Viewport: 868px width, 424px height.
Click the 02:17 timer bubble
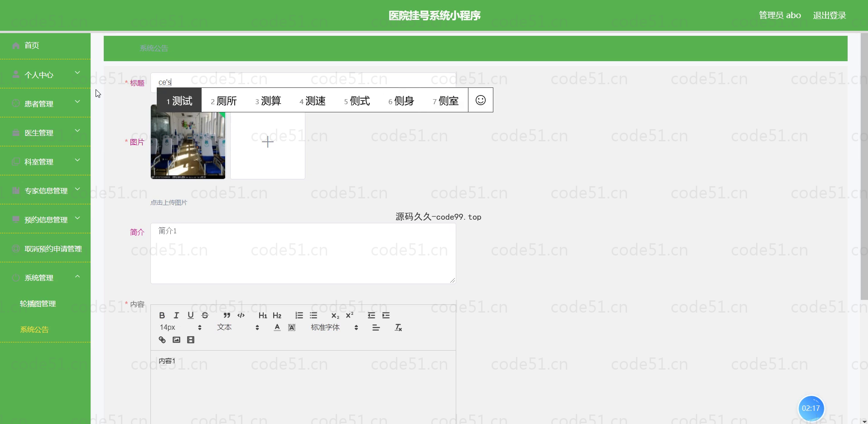(x=811, y=408)
